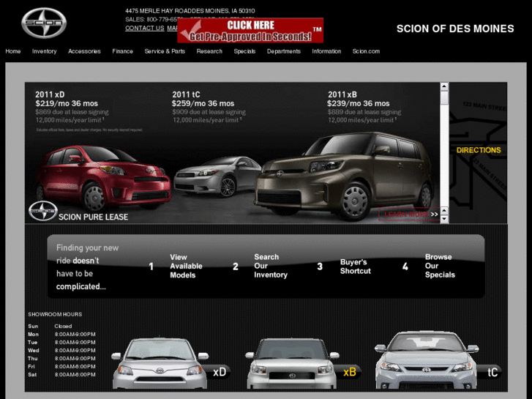Screen dimensions: 532x399
Task: Click the banner's scroll down arrow
Action: click(x=444, y=219)
